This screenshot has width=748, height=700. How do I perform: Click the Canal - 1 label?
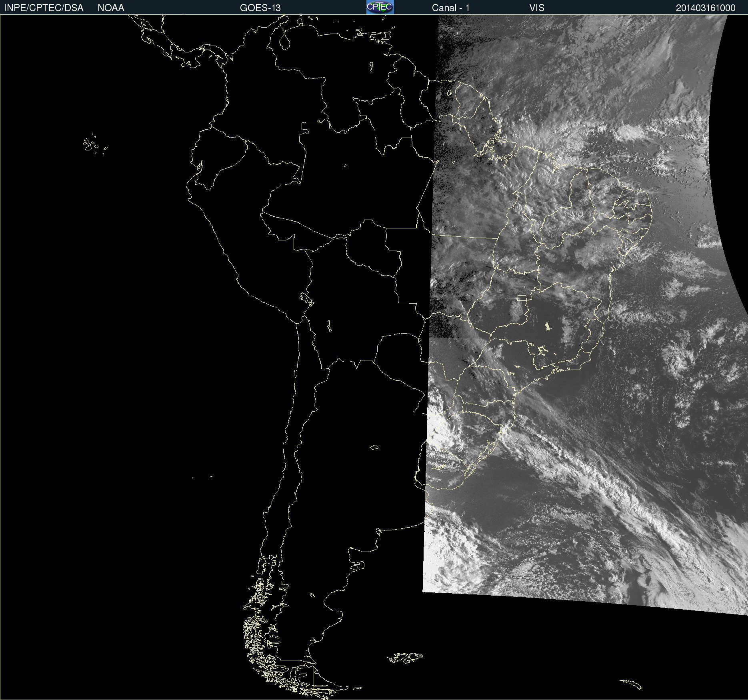click(x=451, y=8)
